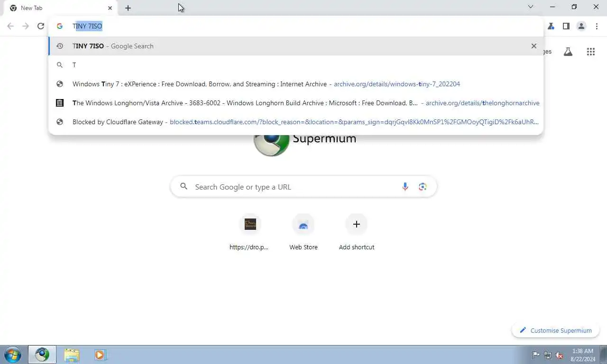Start voice search with microphone icon

405,187
